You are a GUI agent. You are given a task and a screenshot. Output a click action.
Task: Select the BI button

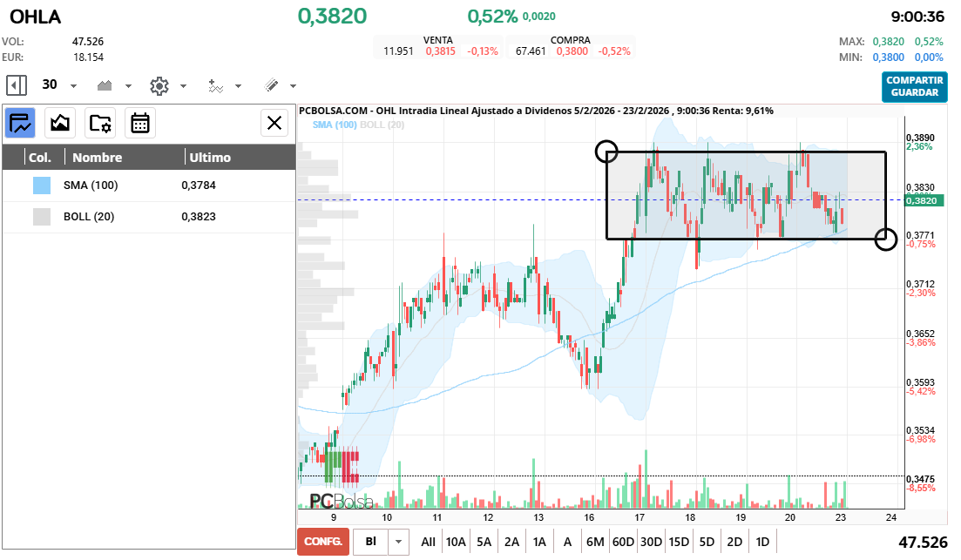(371, 542)
